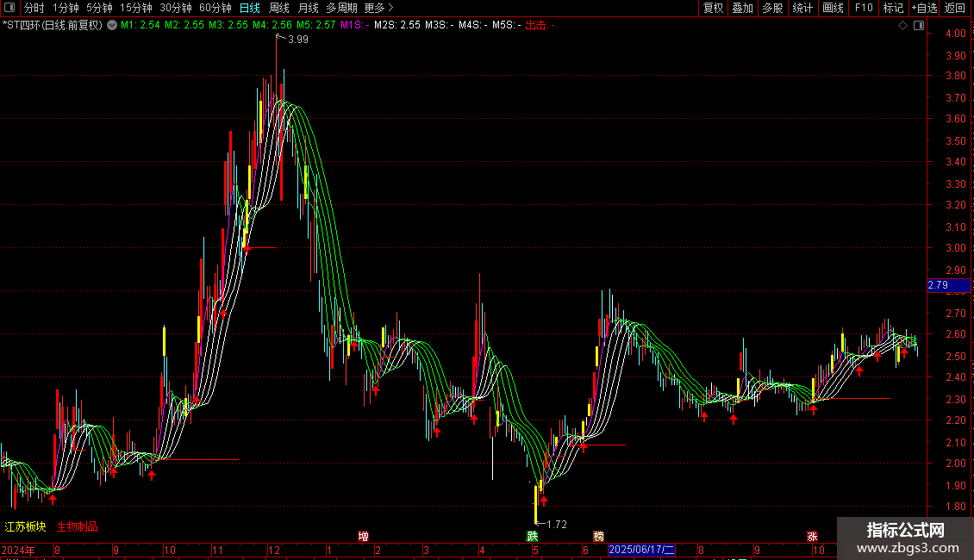Click the 涨 event marker on timeline
974x560 pixels.
[x=813, y=537]
